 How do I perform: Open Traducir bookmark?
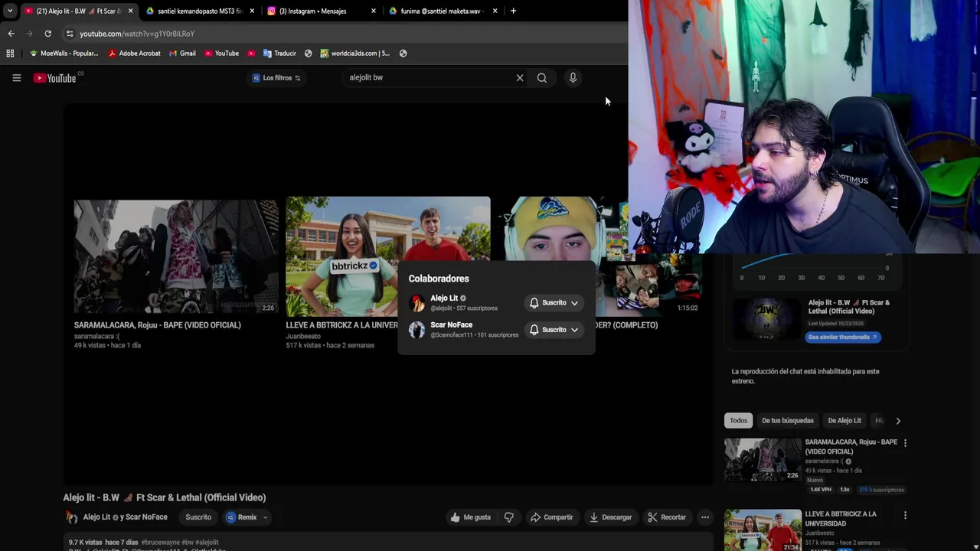279,54
